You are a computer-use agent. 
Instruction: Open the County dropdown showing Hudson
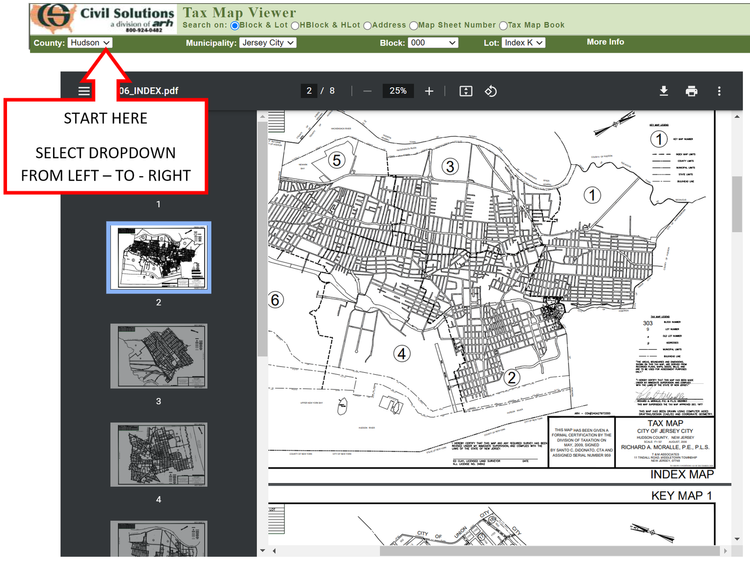click(90, 43)
